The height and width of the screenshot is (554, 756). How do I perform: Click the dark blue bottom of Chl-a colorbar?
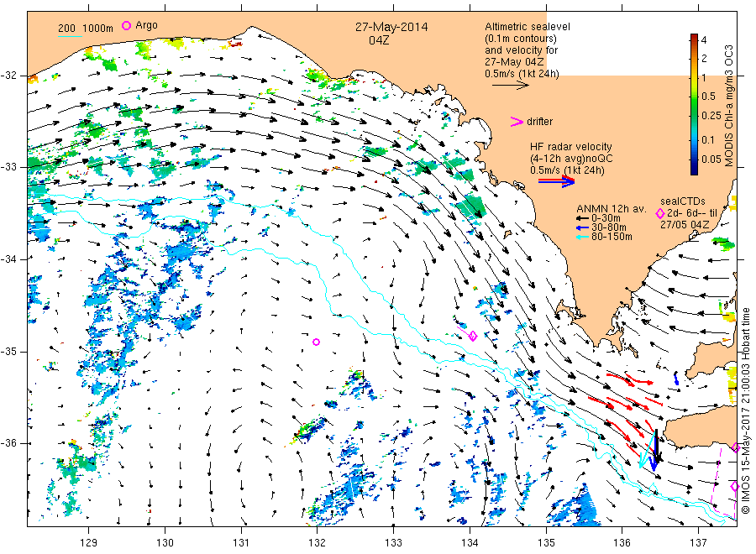pos(694,166)
